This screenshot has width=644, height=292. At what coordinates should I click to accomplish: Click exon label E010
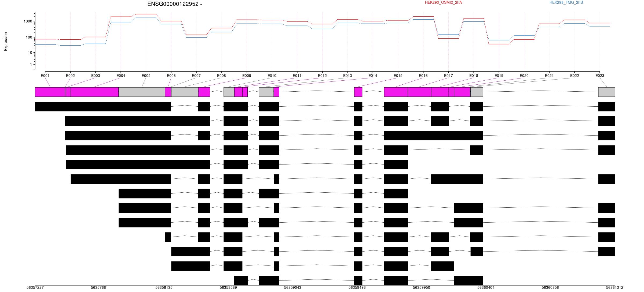click(x=272, y=76)
